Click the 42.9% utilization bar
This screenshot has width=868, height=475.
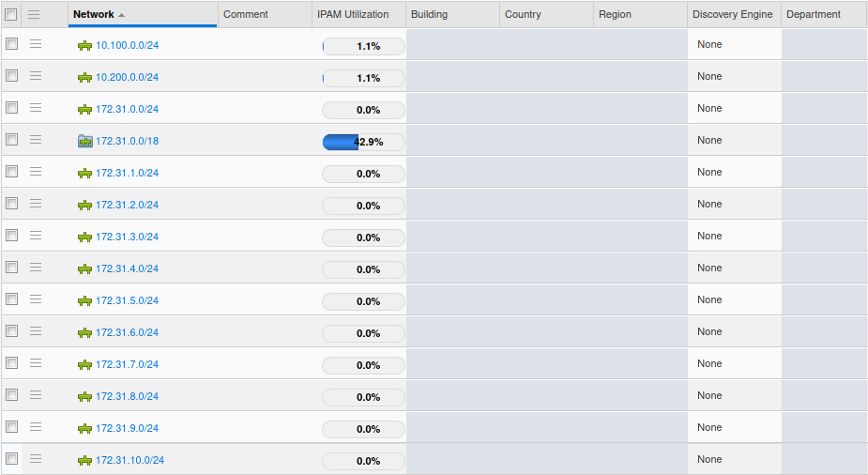[363, 142]
